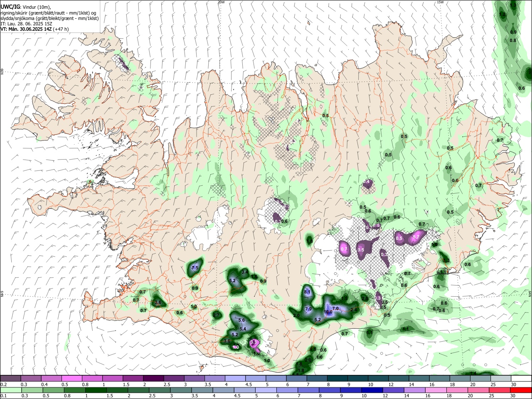Click the 2.4 rainfall value label
Viewport: 532px width, 399px height.
354,310
